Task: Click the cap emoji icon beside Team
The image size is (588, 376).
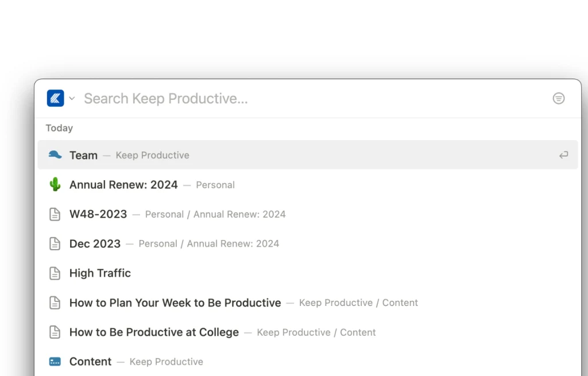Action: [x=55, y=154]
